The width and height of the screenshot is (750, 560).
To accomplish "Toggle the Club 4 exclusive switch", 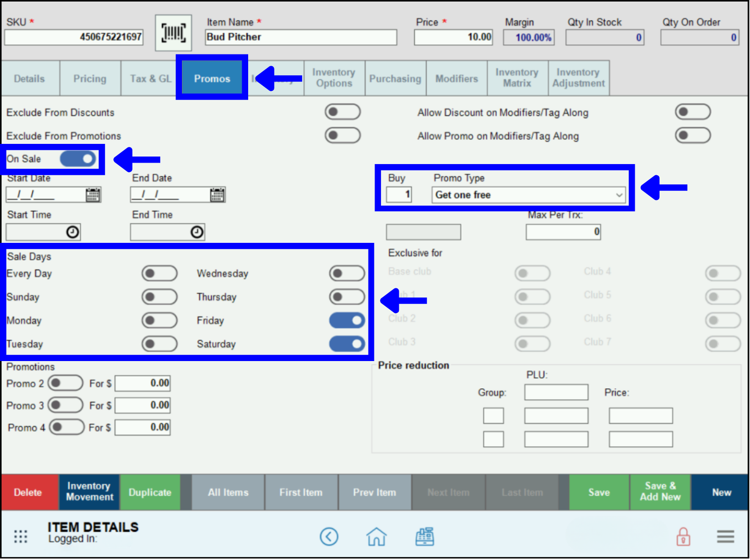I will coord(723,274).
